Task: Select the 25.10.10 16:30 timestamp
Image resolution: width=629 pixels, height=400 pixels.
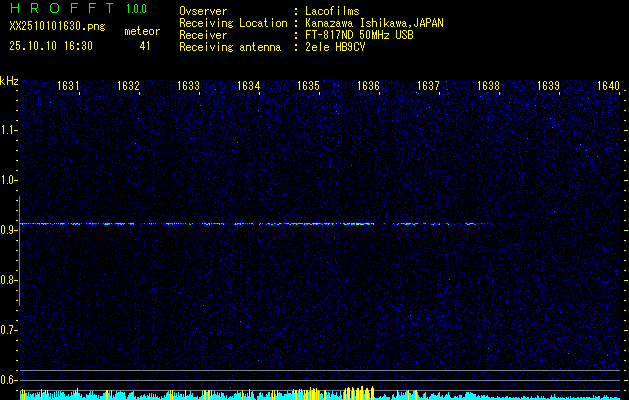Action: (51, 46)
